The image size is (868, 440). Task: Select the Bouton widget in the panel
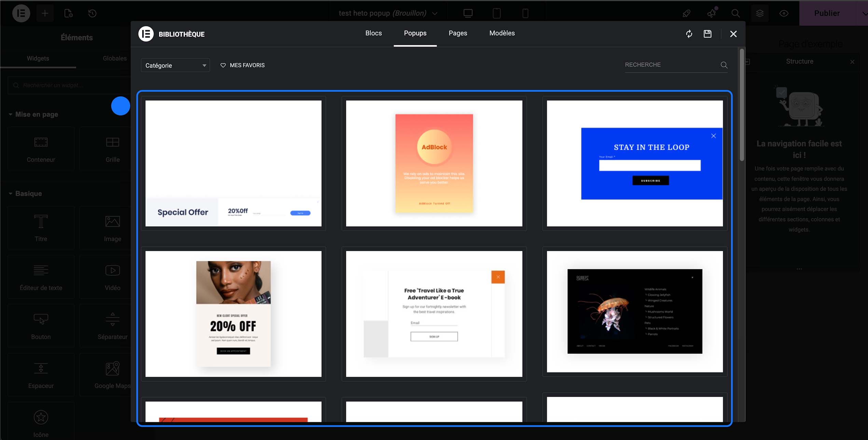(x=41, y=325)
